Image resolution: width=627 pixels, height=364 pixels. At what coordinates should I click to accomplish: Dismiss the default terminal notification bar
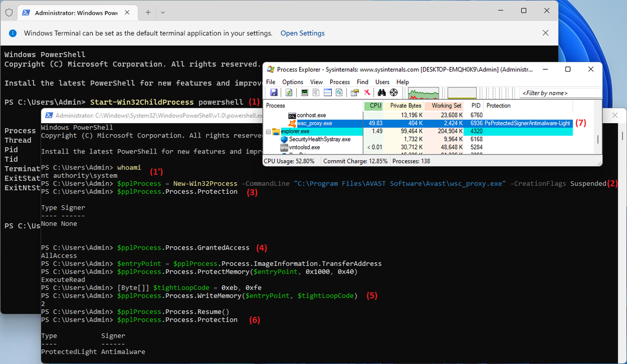click(x=545, y=33)
